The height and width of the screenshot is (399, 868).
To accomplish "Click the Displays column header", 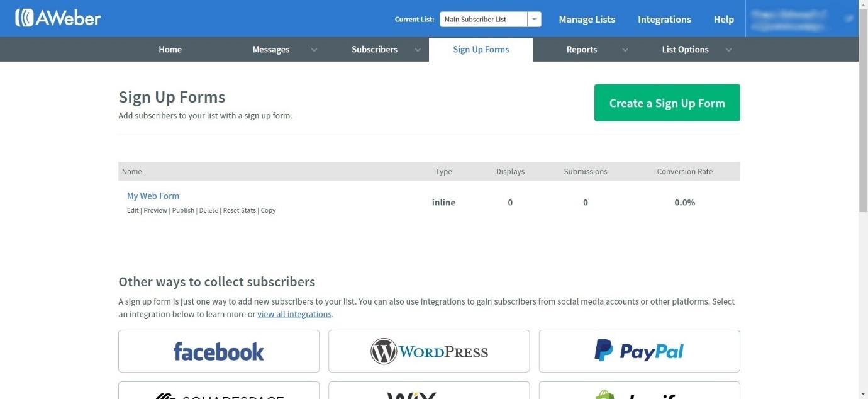I will click(x=510, y=171).
